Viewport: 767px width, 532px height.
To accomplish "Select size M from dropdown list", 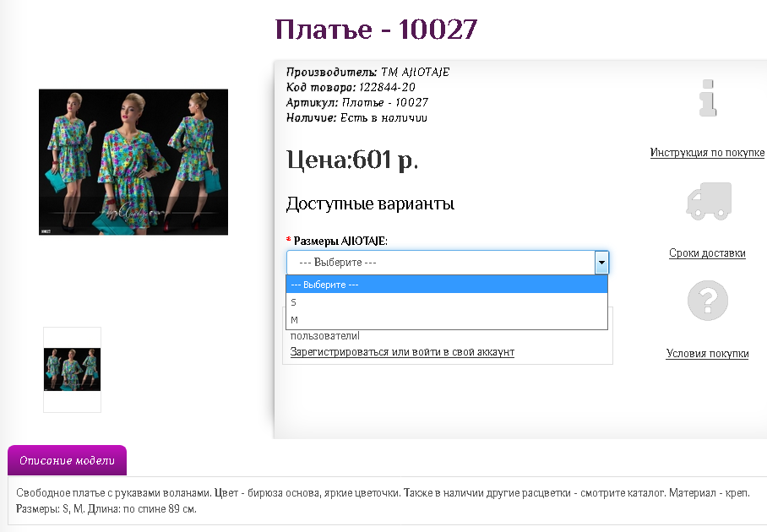I will pos(447,320).
